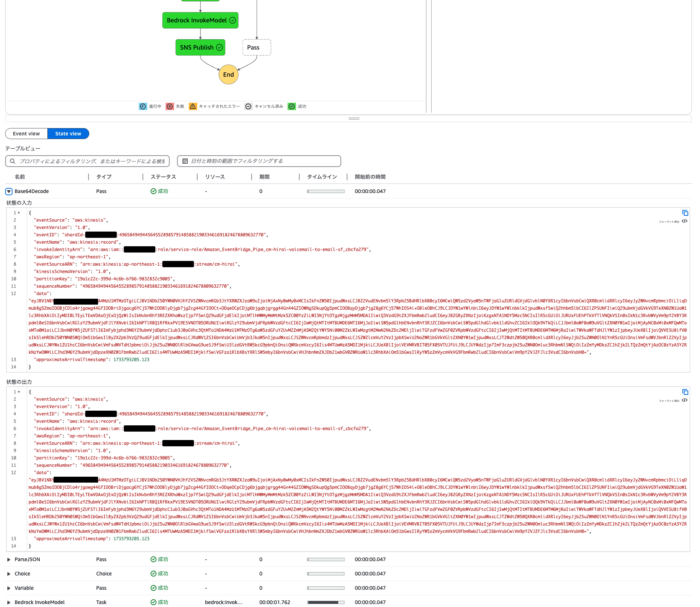Click the End node in the graph
Viewport: 700px width, 607px height.
tap(228, 74)
